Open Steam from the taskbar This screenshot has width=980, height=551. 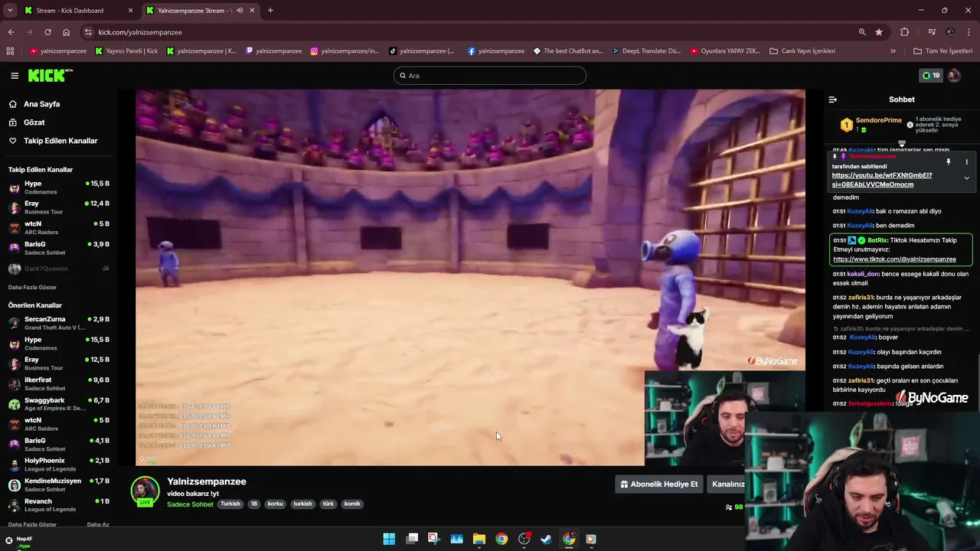point(546,539)
